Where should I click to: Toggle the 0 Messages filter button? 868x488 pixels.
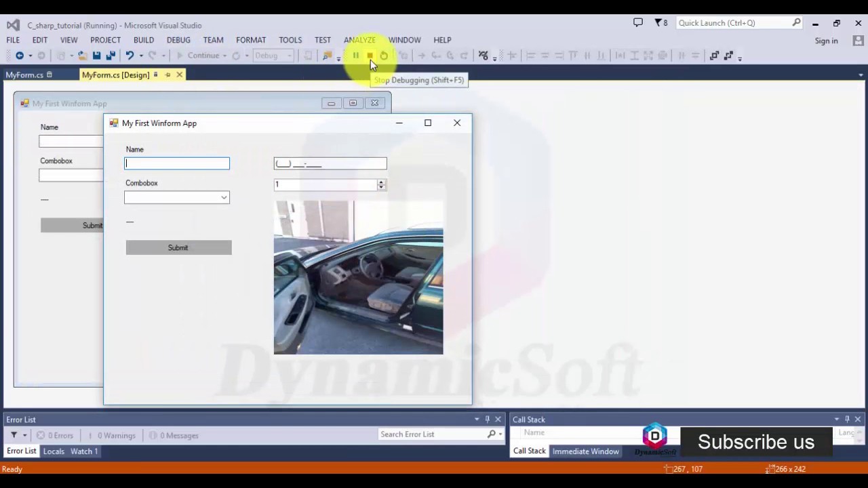(x=174, y=435)
